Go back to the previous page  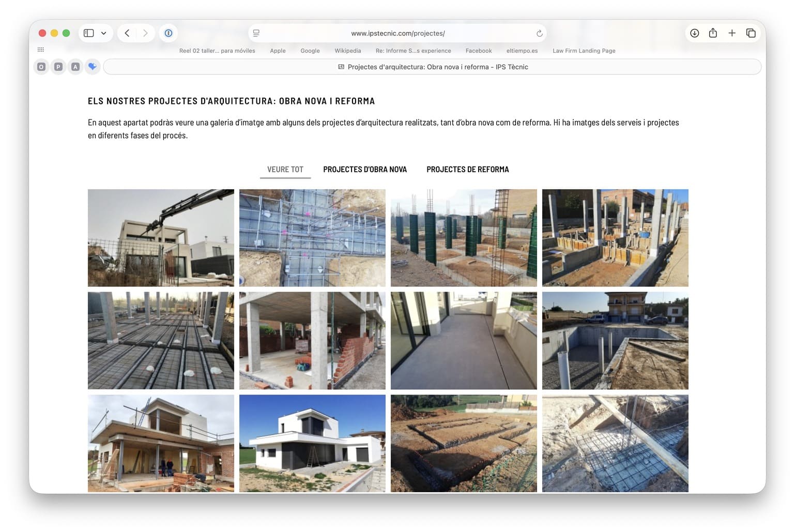coord(127,33)
